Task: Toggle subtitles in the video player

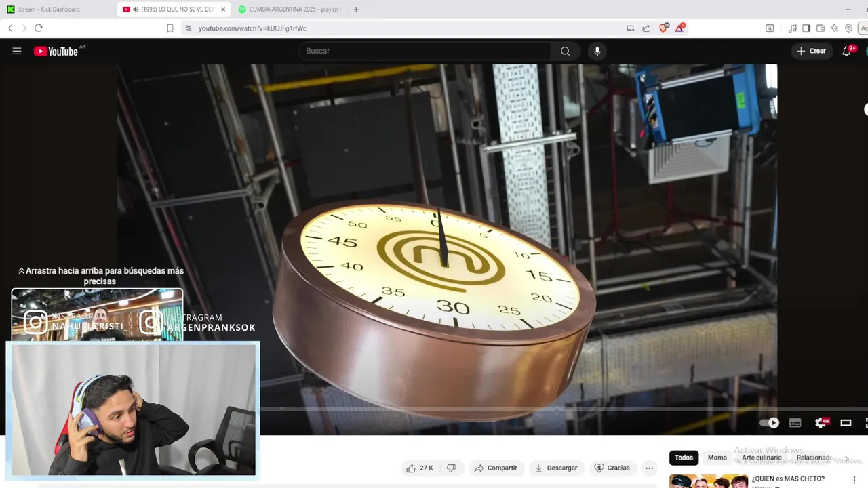Action: pyautogui.click(x=795, y=422)
